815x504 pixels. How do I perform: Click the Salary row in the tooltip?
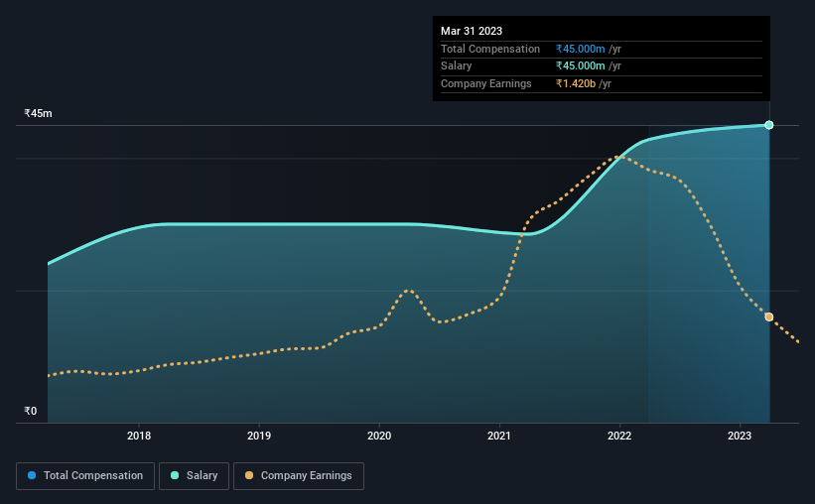[x=602, y=66]
